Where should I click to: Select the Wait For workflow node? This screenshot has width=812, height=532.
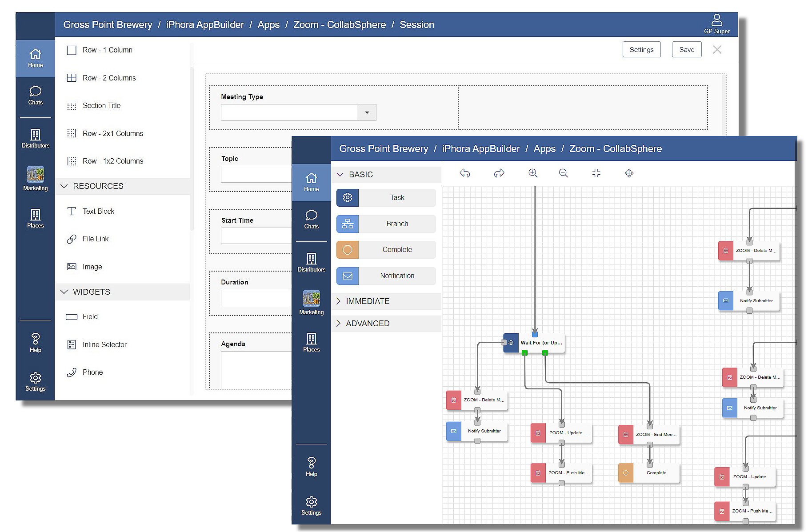pyautogui.click(x=540, y=343)
